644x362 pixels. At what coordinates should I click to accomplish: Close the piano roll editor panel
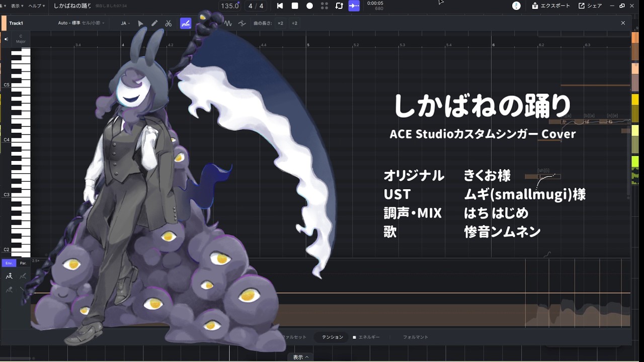point(623,23)
